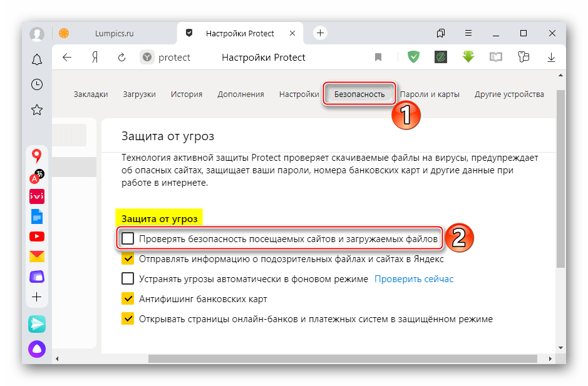The width and height of the screenshot is (588, 386).
Task: Reload the page
Action: point(121,58)
